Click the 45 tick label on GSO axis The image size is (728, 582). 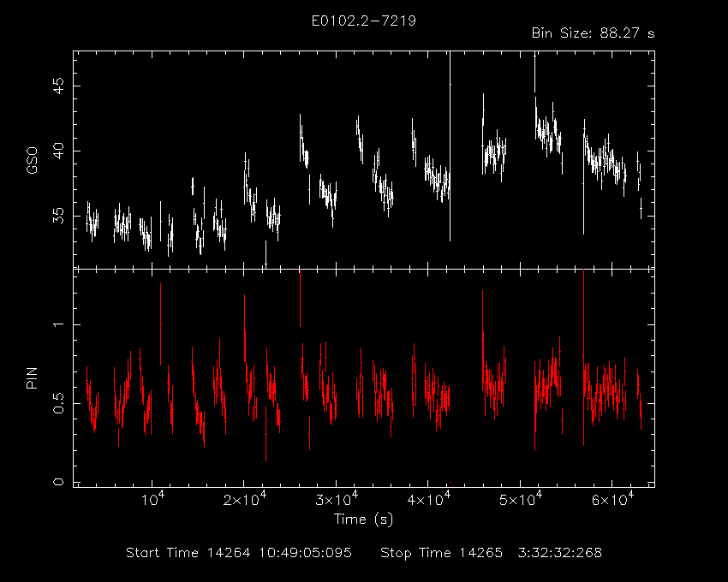(x=59, y=86)
